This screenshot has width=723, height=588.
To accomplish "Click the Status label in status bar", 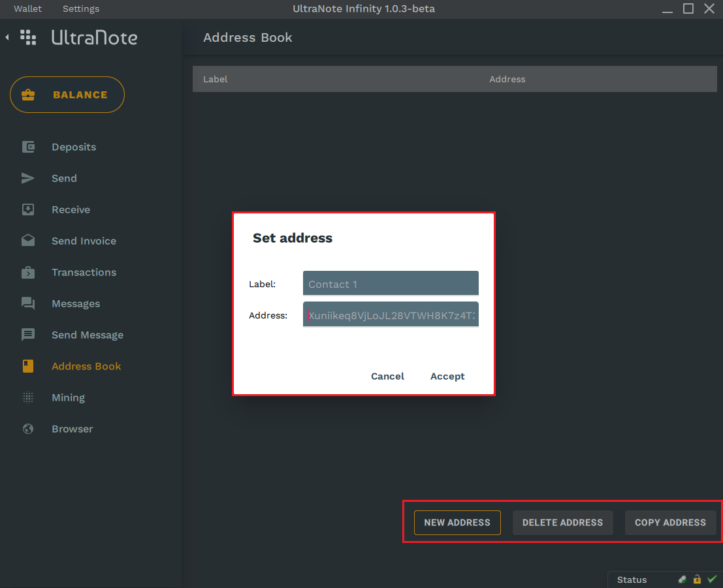I will (632, 580).
